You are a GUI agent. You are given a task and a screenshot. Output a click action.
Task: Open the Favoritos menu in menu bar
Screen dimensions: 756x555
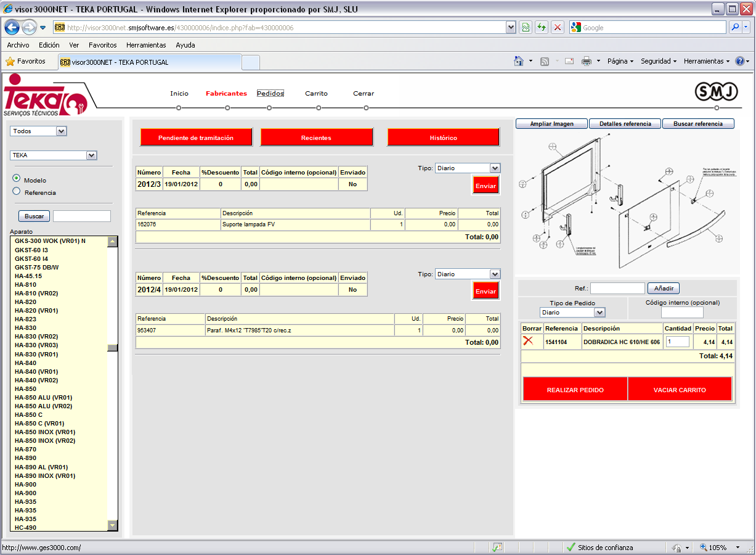(103, 45)
